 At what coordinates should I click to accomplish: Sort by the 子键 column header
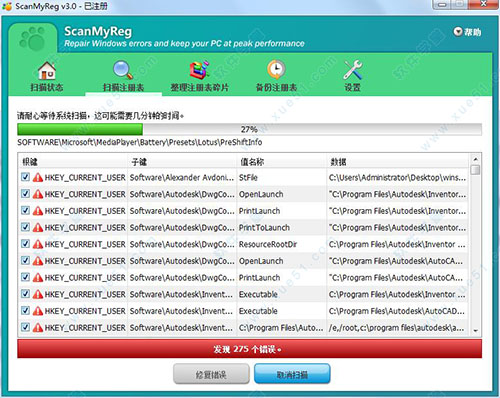click(x=182, y=162)
